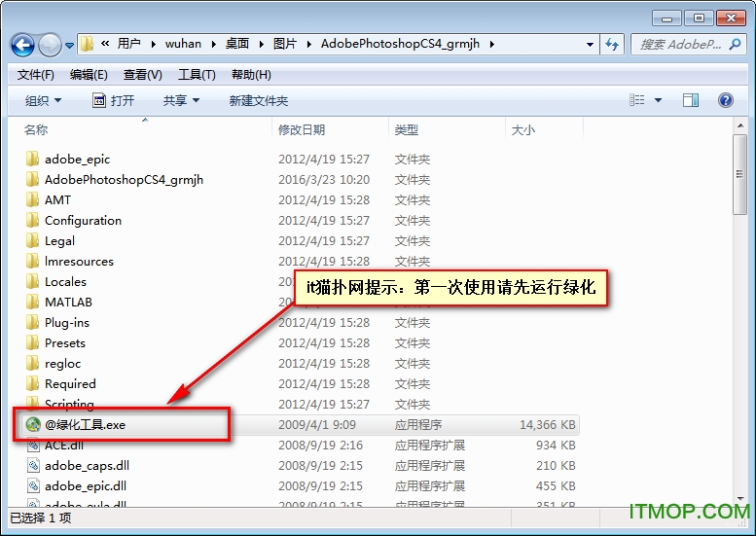This screenshot has height=536, width=756.
Task: Click the Back navigation arrow button
Action: [23, 45]
